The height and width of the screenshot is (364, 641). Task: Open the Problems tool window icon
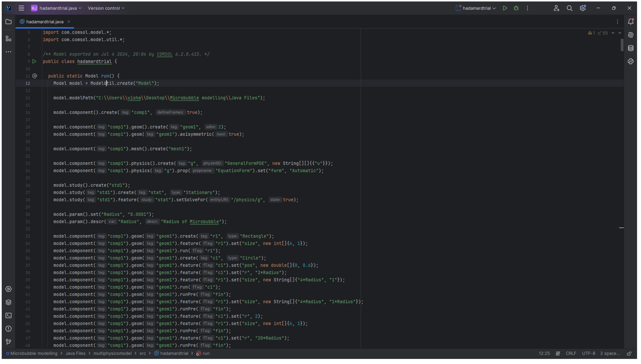point(9,328)
